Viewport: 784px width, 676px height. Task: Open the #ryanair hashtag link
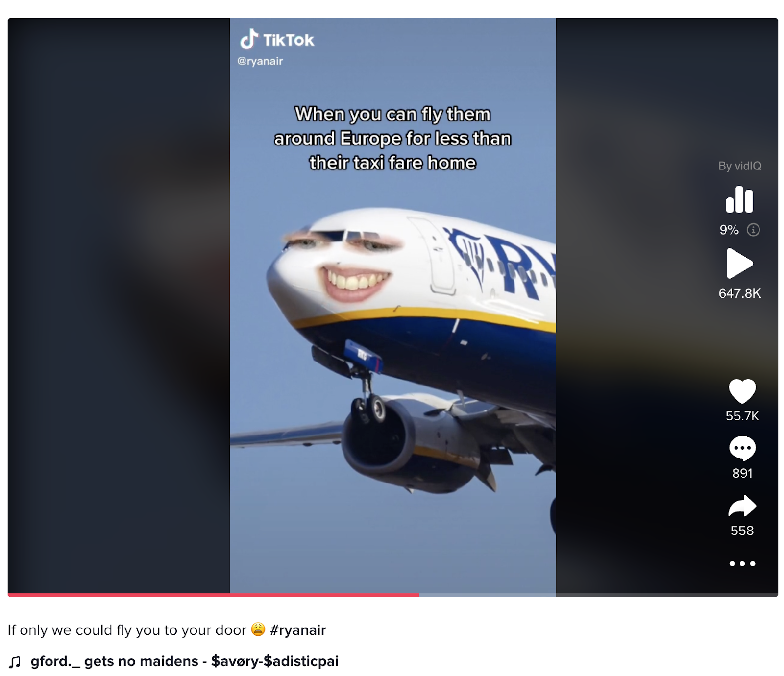pyautogui.click(x=298, y=630)
